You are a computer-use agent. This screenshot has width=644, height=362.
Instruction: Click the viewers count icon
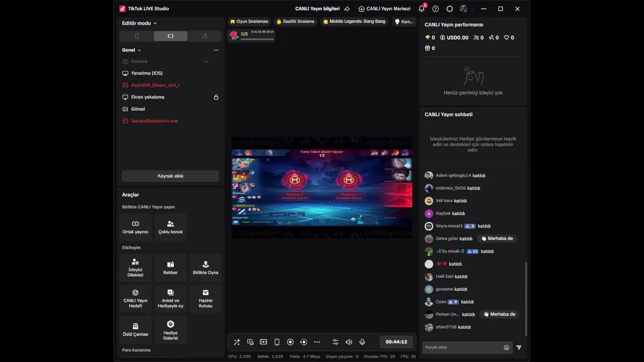[x=476, y=38]
